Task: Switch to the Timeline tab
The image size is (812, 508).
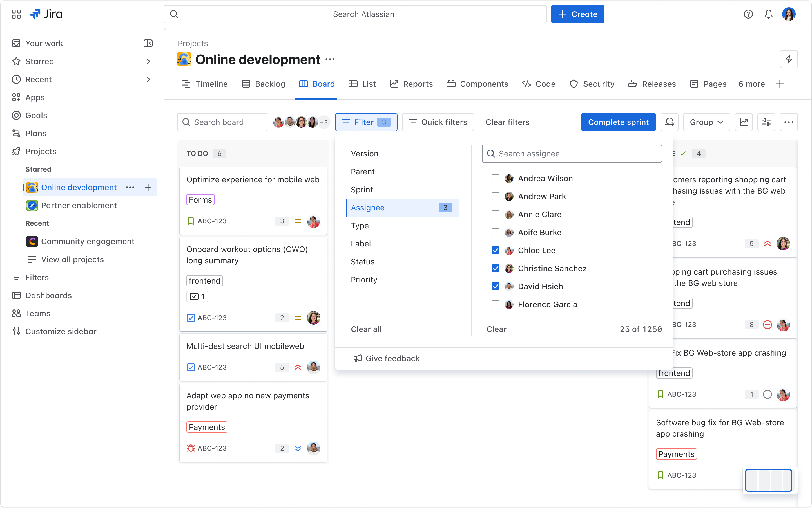Action: [205, 84]
